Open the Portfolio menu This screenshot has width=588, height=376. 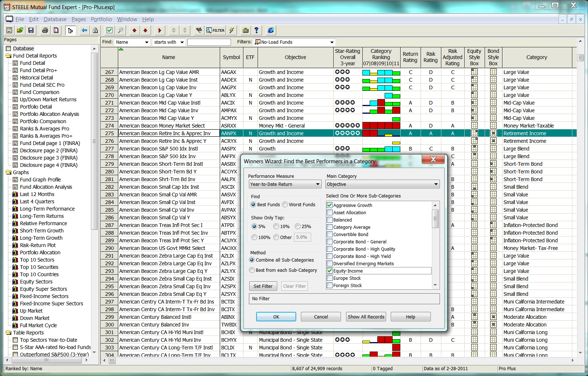pyautogui.click(x=102, y=19)
